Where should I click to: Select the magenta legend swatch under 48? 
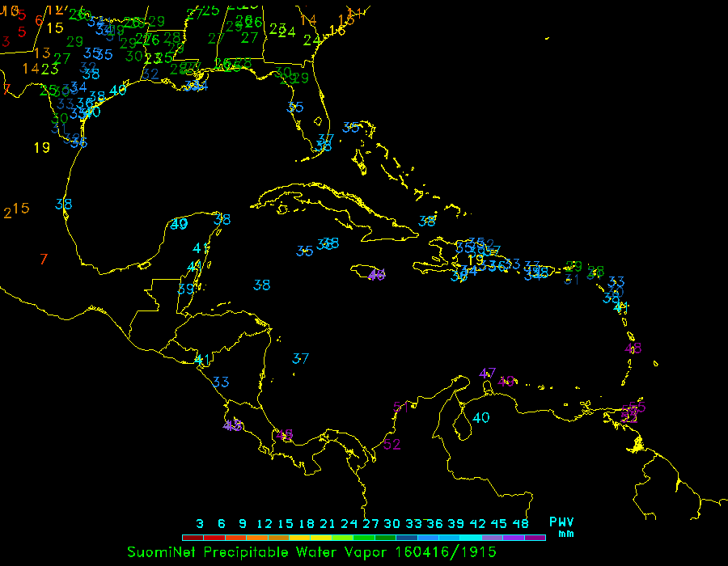535,538
